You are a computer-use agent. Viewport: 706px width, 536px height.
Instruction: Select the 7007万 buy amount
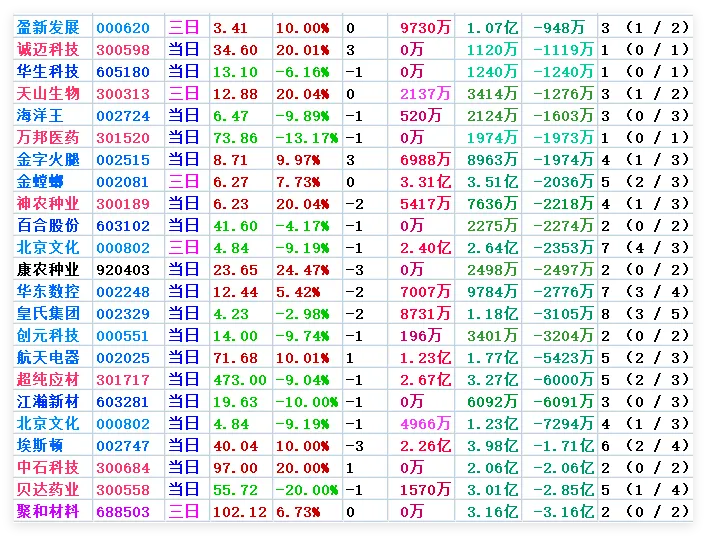point(425,292)
